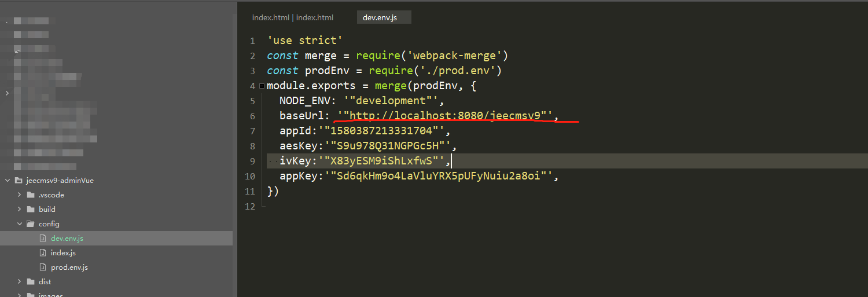Viewport: 868px width, 297px height.
Task: Collapse code fold marker at line 4
Action: 262,86
